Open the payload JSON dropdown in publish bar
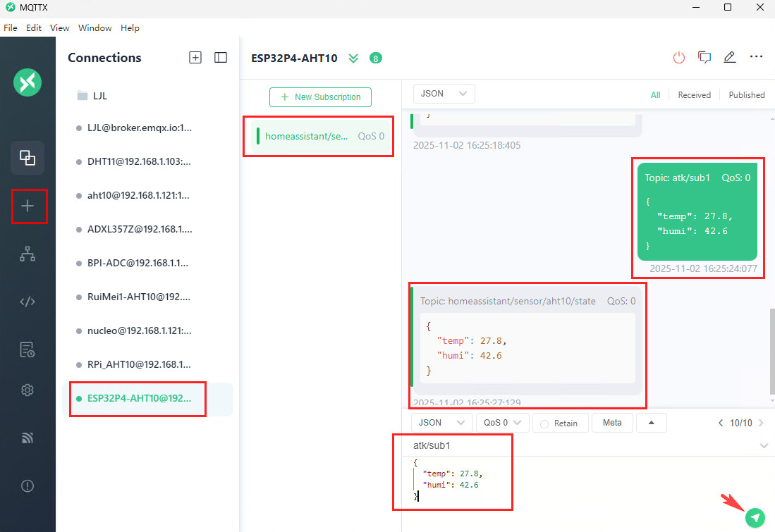This screenshot has height=532, width=775. [x=441, y=423]
